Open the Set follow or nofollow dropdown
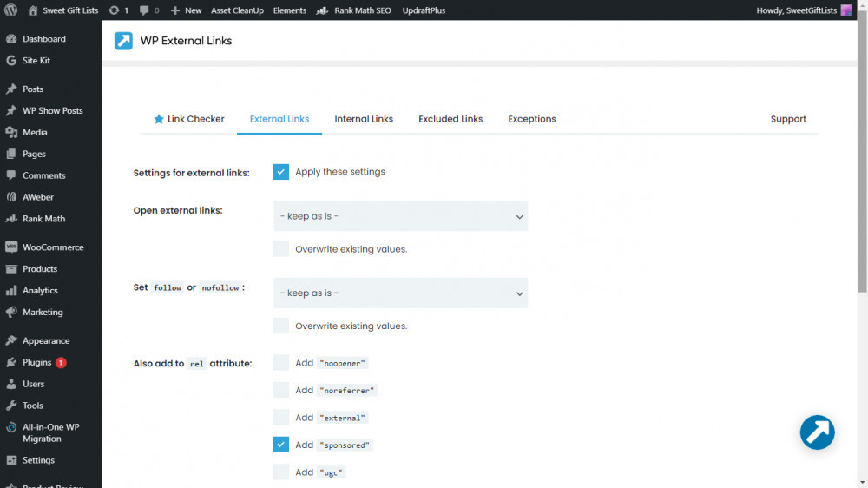 tap(400, 293)
